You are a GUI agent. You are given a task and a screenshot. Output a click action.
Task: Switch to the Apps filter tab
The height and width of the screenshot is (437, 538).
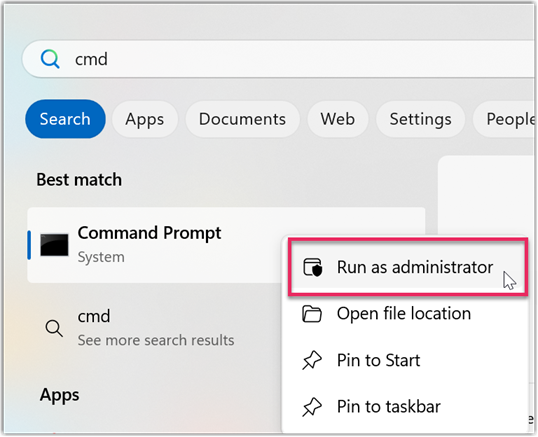pyautogui.click(x=145, y=119)
